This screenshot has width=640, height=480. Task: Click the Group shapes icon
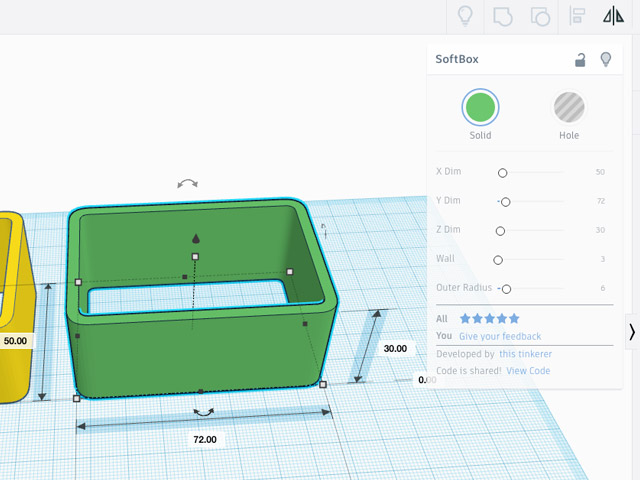tap(502, 15)
